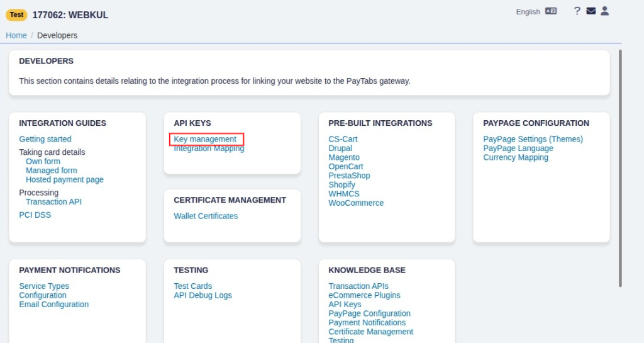Go to the Home breadcrumb link

(x=16, y=35)
